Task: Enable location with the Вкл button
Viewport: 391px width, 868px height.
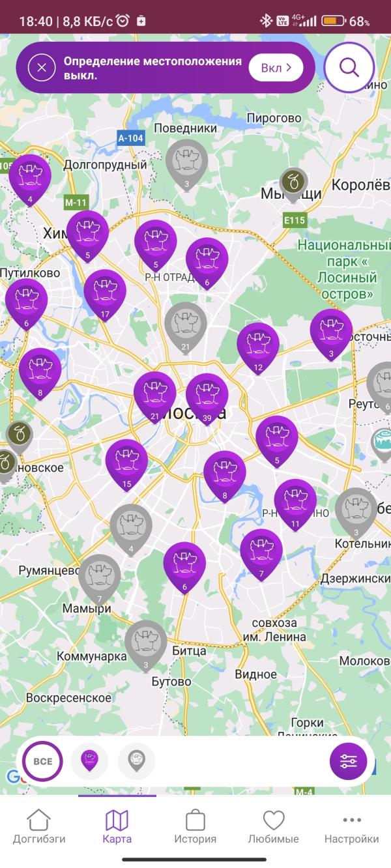Action: click(x=276, y=68)
